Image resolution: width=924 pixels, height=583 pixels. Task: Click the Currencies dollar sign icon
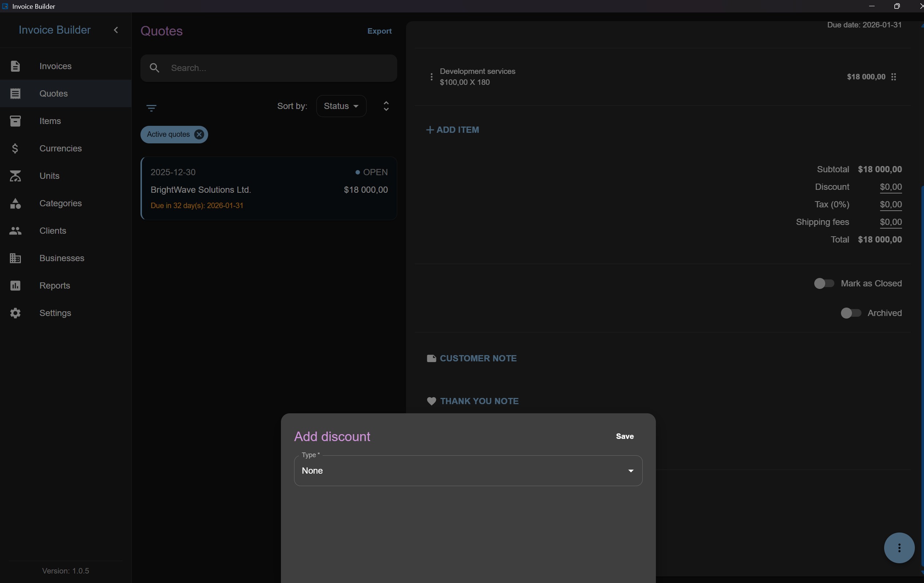(15, 148)
